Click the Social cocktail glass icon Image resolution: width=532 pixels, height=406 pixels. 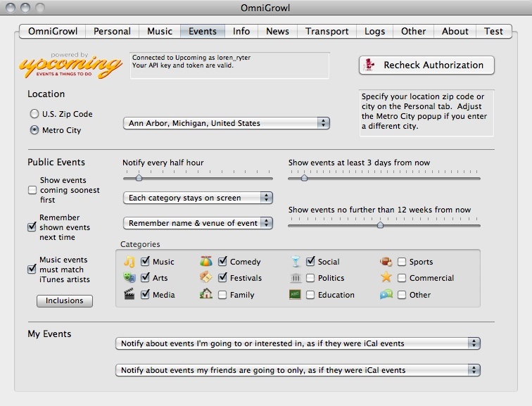[x=296, y=261]
